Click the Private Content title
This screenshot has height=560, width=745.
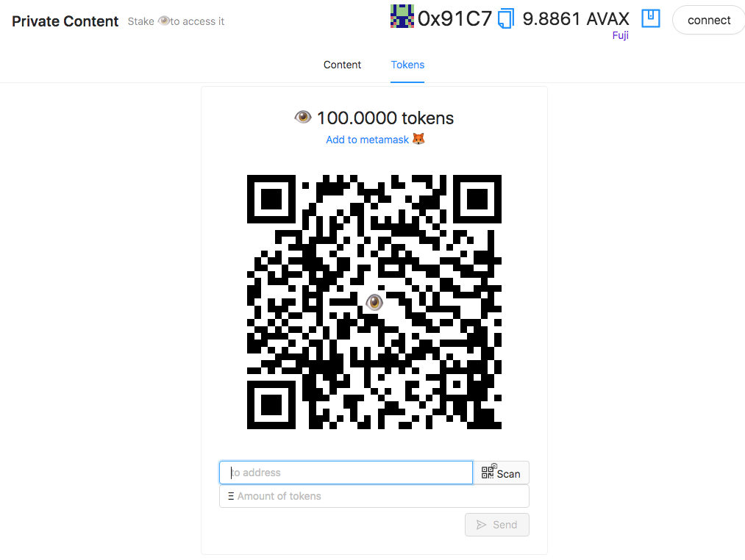pos(65,21)
